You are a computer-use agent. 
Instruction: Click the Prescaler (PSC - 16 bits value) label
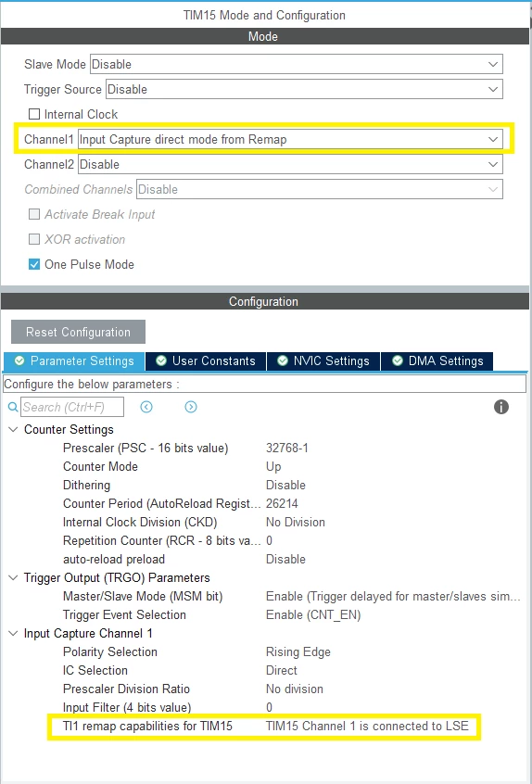pyautogui.click(x=146, y=448)
